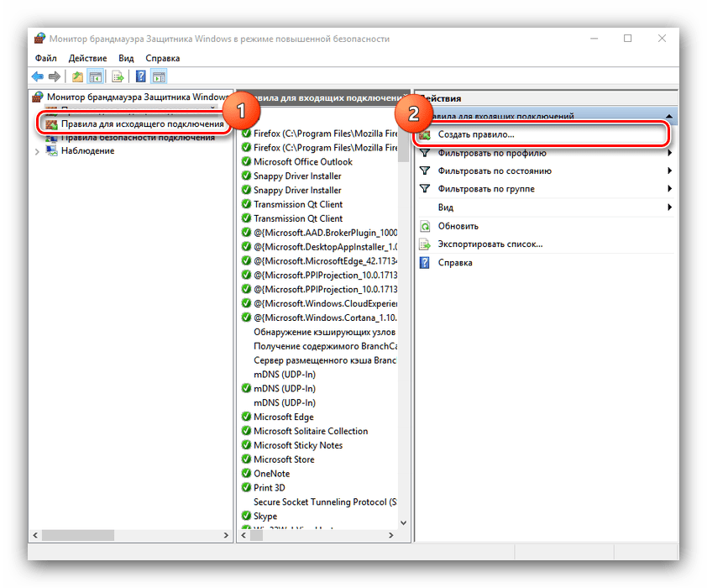Toggle the console tree show/hide button
707x588 pixels.
point(96,76)
